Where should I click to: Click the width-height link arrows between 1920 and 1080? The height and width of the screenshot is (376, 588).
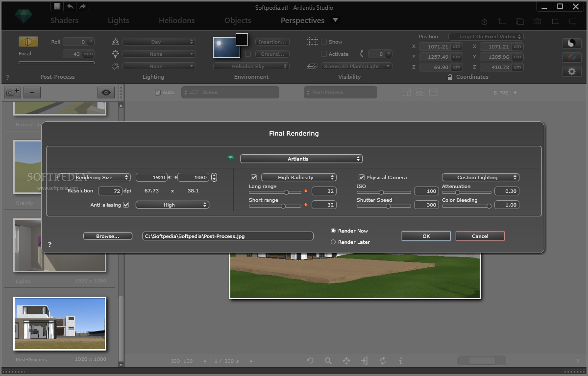coord(172,177)
